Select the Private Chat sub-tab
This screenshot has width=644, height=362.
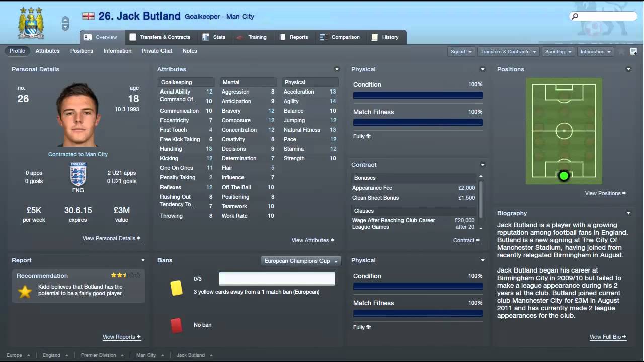click(x=157, y=51)
